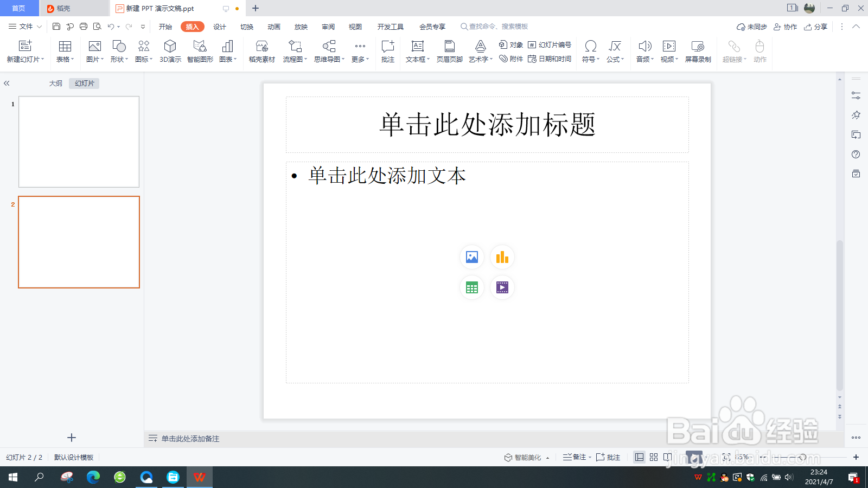Click the table placeholder icon in the slide

[x=471, y=287]
